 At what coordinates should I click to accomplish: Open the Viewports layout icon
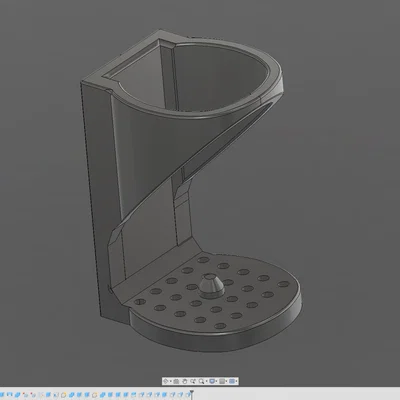232,381
